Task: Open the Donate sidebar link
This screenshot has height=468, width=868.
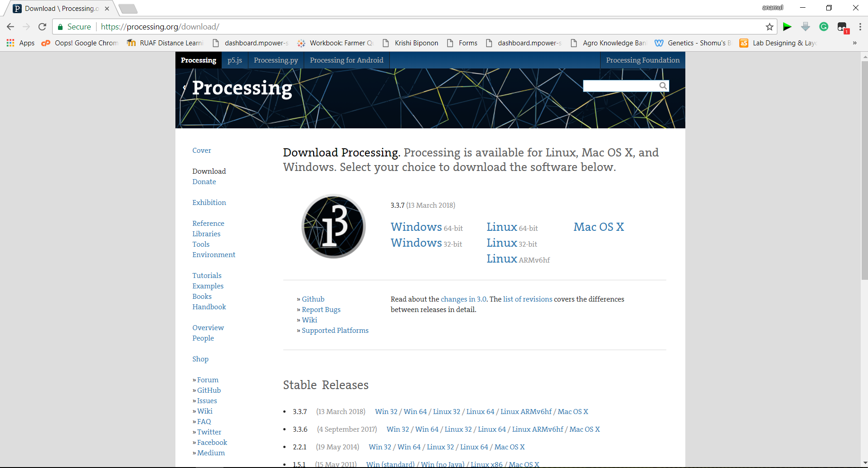Action: pos(204,182)
